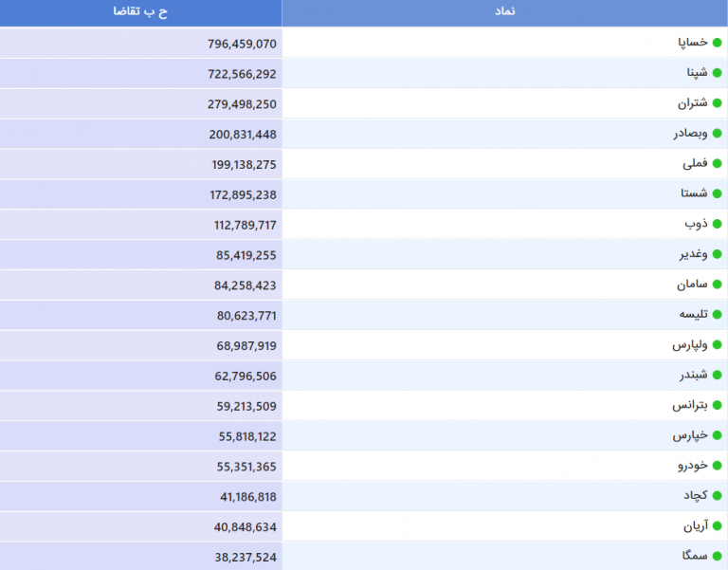728x570 pixels.
Task: Select the value 279,498,250
Action: (242, 104)
